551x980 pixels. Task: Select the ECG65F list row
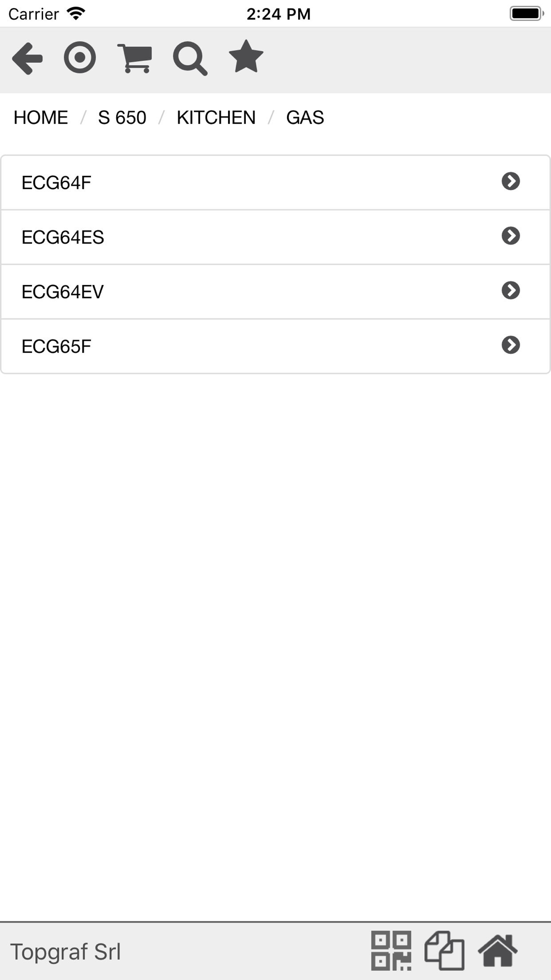[275, 346]
